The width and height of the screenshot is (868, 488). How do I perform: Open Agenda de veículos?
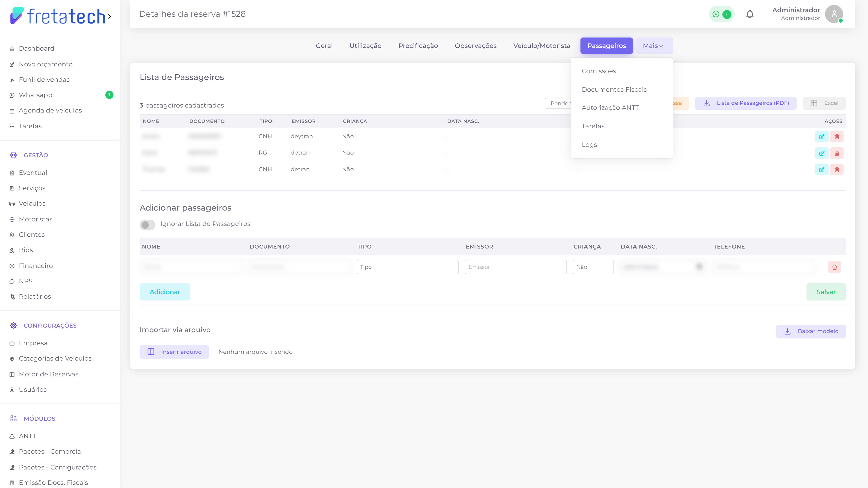(50, 110)
